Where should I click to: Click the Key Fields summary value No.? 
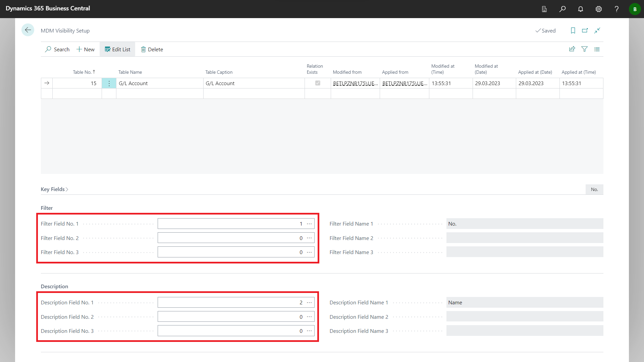(x=594, y=190)
